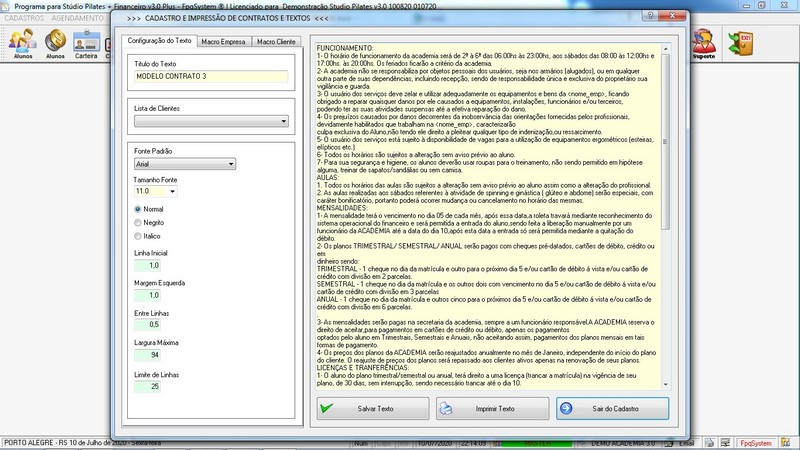Click the help question mark button
The width and height of the screenshot is (800, 450).
pyautogui.click(x=650, y=15)
